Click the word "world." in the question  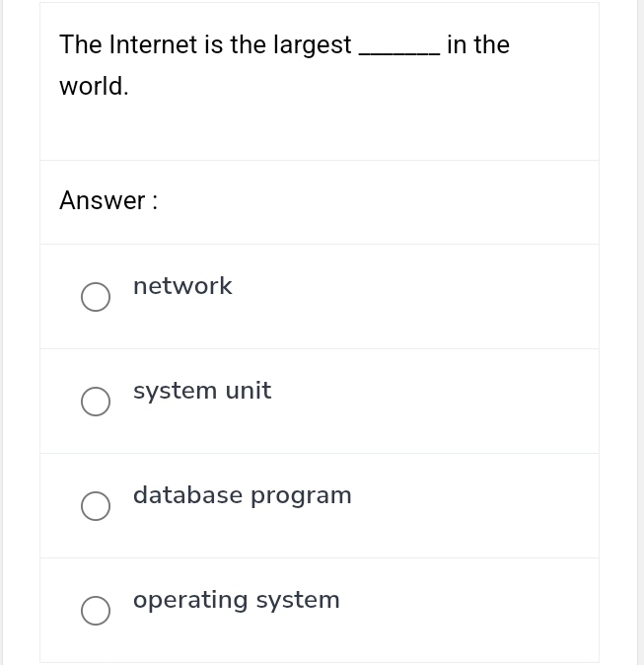point(94,87)
